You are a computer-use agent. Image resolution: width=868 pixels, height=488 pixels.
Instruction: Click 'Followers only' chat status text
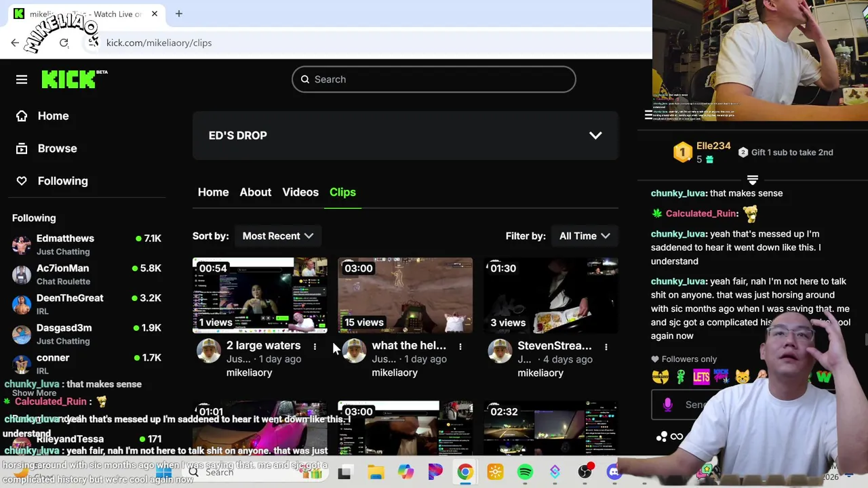tap(689, 359)
